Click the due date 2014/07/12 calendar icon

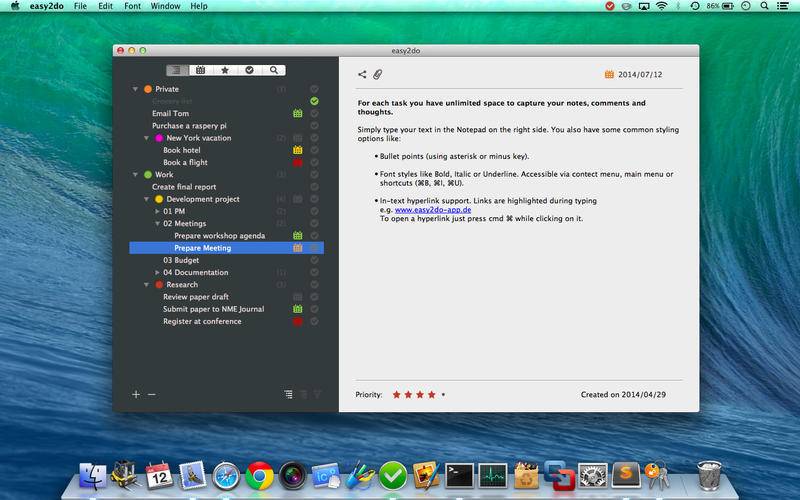pos(609,74)
